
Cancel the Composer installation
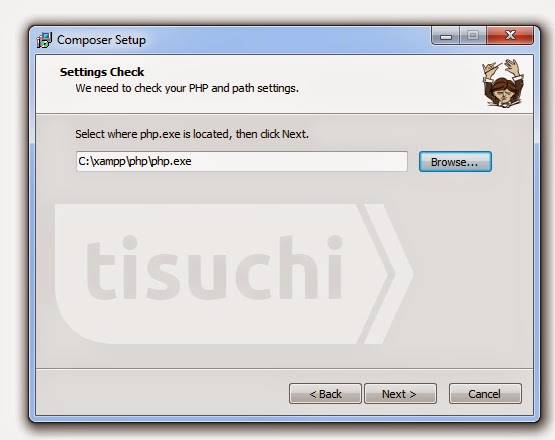tap(485, 394)
